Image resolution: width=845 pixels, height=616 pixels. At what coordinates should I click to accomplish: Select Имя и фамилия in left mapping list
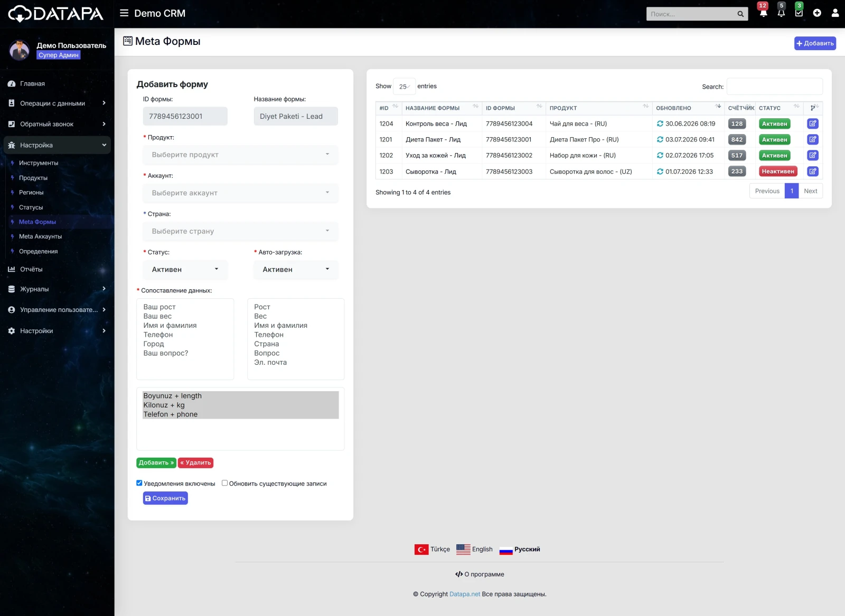170,326
